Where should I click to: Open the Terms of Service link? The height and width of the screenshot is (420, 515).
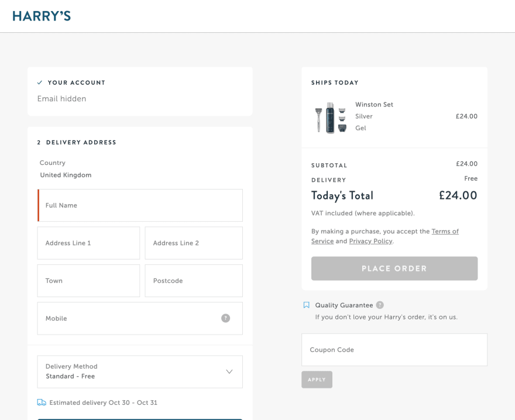tap(385, 236)
